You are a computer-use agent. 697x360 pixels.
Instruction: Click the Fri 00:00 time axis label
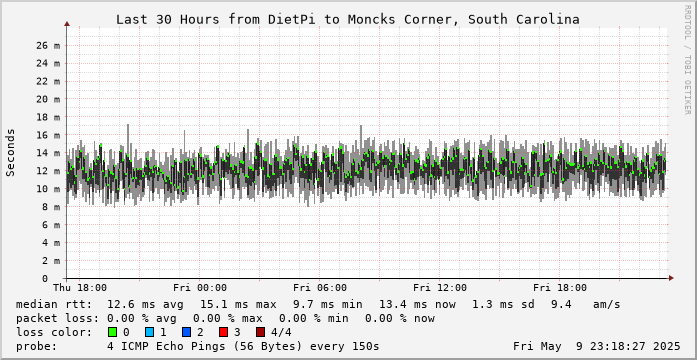pyautogui.click(x=200, y=288)
